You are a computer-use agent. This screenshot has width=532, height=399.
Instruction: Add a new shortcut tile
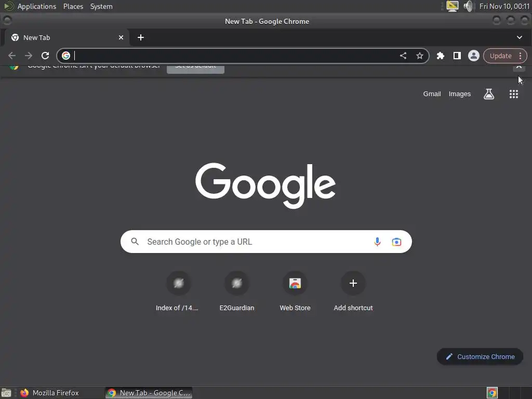coord(353,291)
